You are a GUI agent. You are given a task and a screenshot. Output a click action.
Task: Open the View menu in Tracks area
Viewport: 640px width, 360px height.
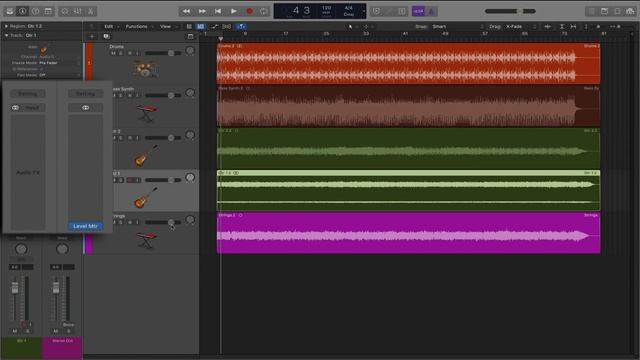(165, 27)
